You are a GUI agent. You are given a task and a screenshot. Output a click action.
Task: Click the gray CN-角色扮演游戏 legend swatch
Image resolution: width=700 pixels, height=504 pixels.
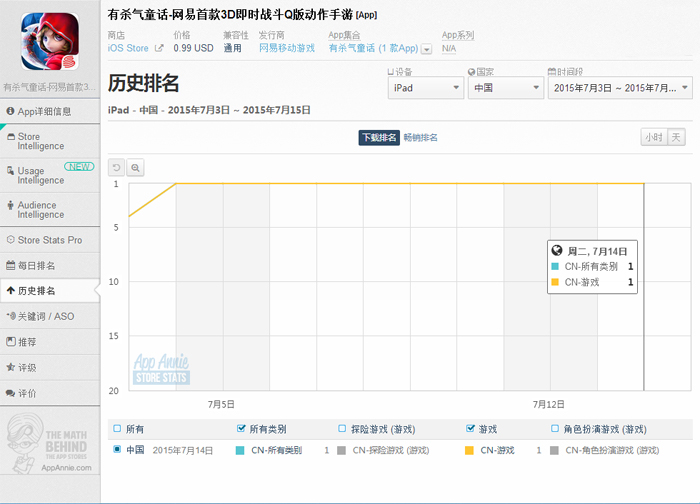pos(554,450)
